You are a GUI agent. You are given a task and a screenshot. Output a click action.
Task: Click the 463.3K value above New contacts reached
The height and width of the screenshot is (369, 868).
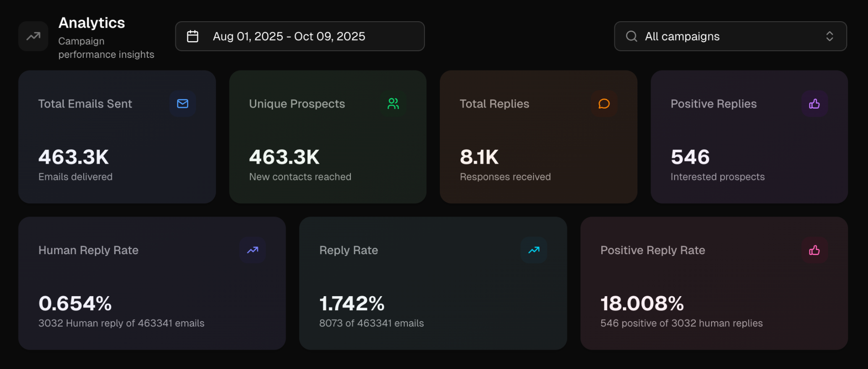point(284,157)
